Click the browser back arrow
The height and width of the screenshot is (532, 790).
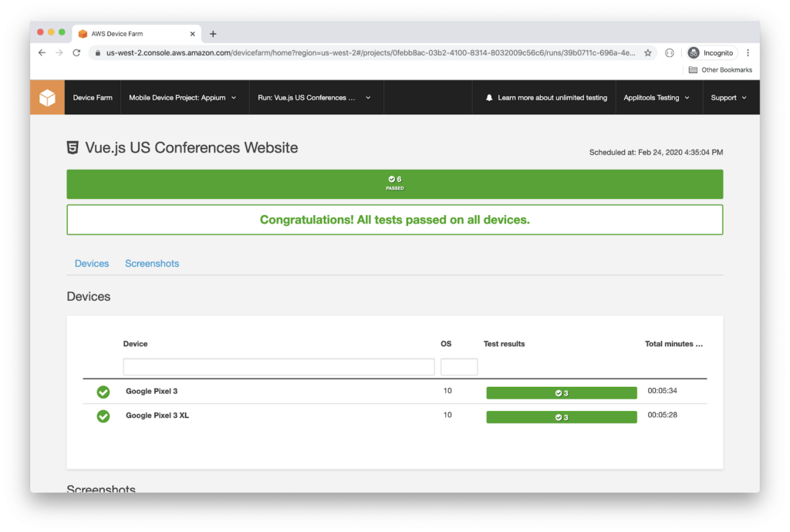(42, 52)
